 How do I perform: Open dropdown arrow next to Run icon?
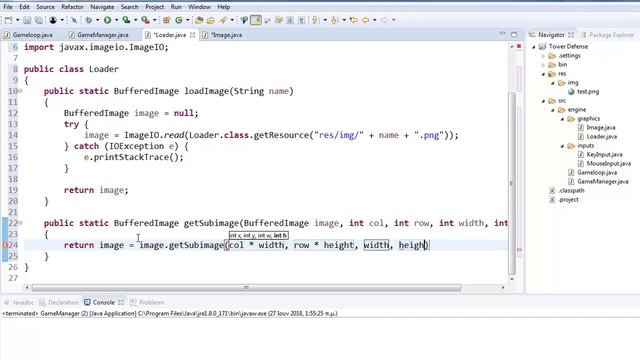click(116, 20)
